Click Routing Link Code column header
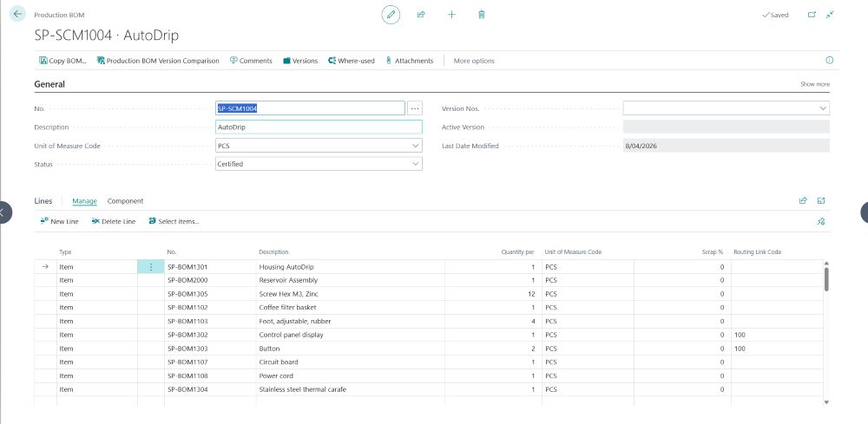 click(757, 252)
